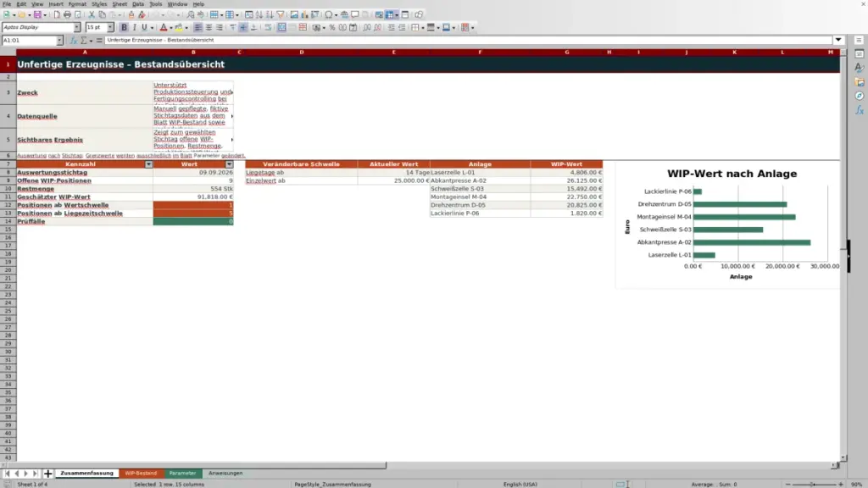
Task: Open the sidebar Navigator panel icon
Action: [860, 97]
